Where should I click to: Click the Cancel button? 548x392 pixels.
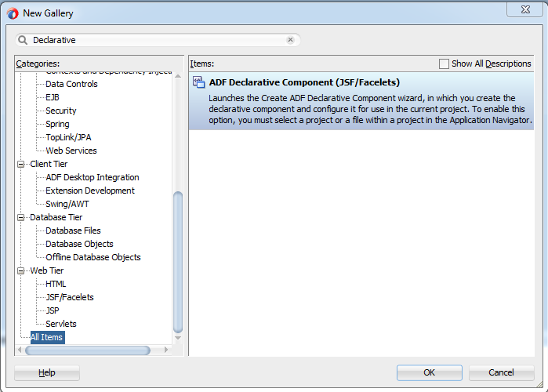pyautogui.click(x=501, y=372)
